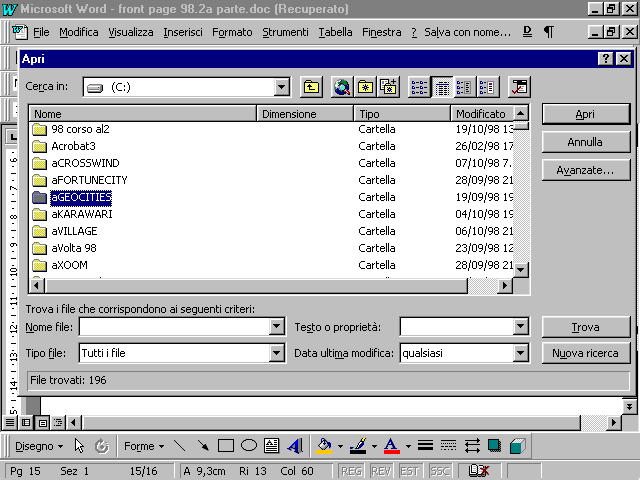640x480 pixels.
Task: Open the Visualizza menu
Action: (x=131, y=32)
